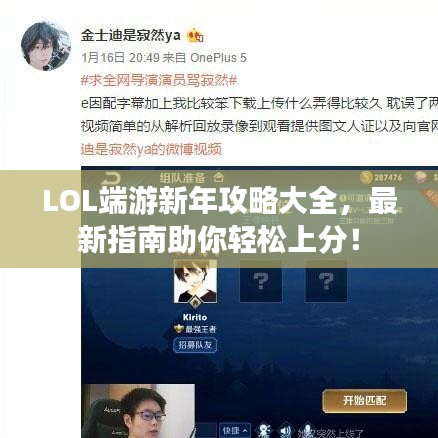The height and width of the screenshot is (438, 438).
Task: Open the poster's round profile avatar
Action: click(x=46, y=46)
